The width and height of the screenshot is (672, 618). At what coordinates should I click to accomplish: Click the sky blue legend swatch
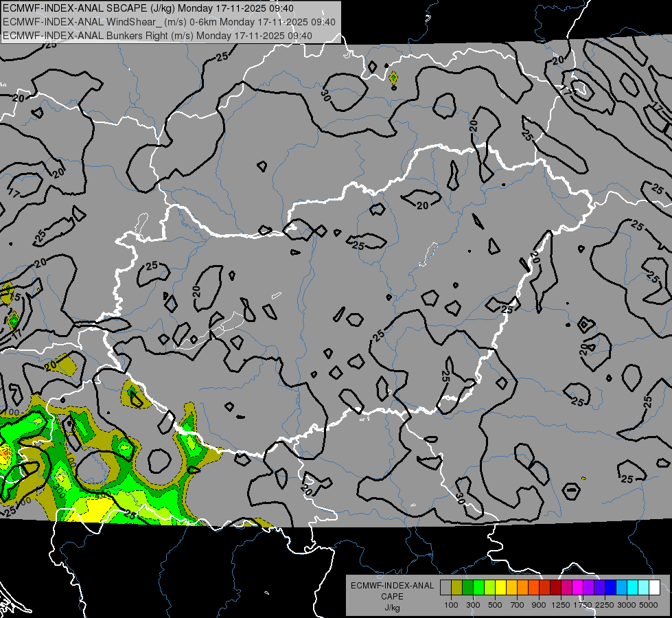(x=622, y=587)
